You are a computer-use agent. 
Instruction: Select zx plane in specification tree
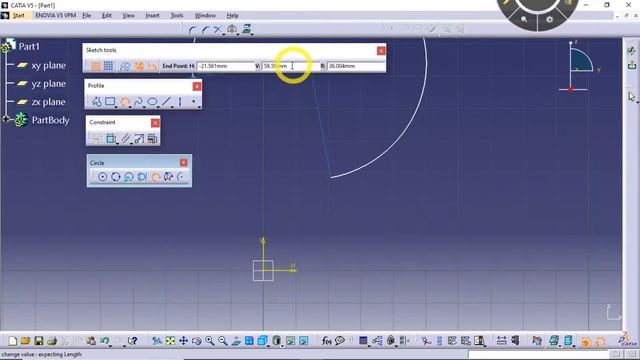49,102
